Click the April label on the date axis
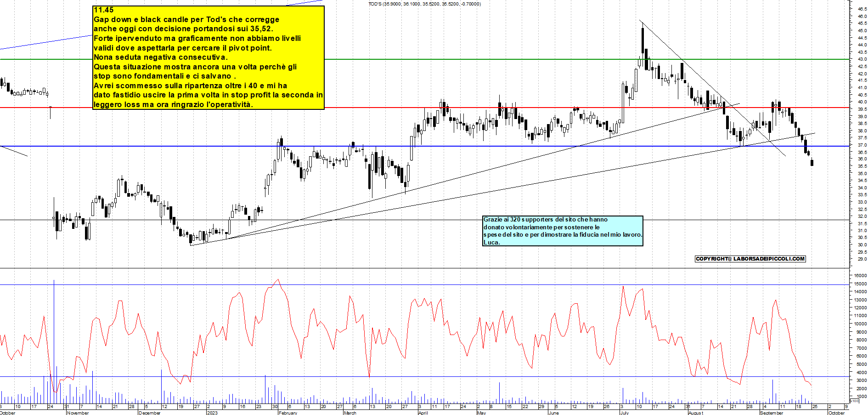 pyautogui.click(x=423, y=413)
